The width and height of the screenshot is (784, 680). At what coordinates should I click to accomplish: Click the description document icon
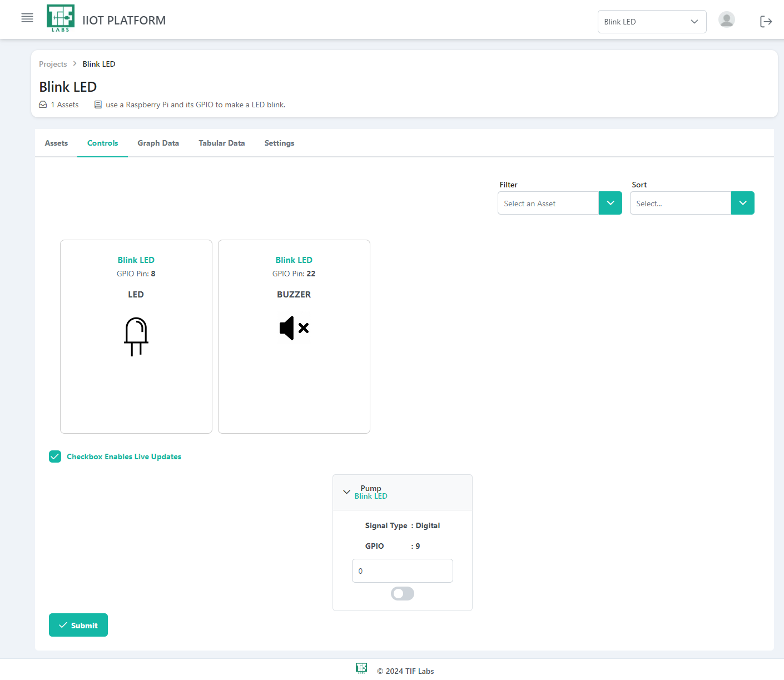coord(98,105)
